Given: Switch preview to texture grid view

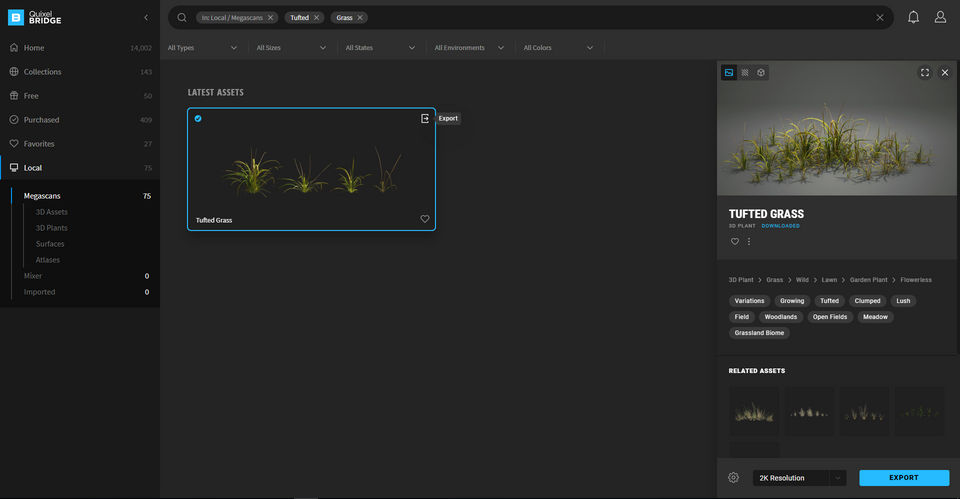Looking at the screenshot, I should click(745, 72).
